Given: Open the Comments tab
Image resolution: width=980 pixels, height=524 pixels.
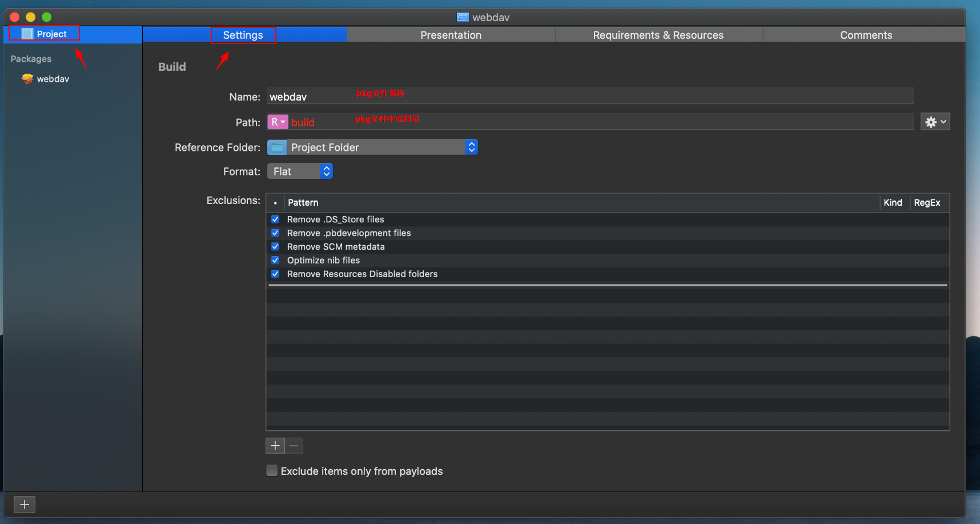Looking at the screenshot, I should click(866, 35).
